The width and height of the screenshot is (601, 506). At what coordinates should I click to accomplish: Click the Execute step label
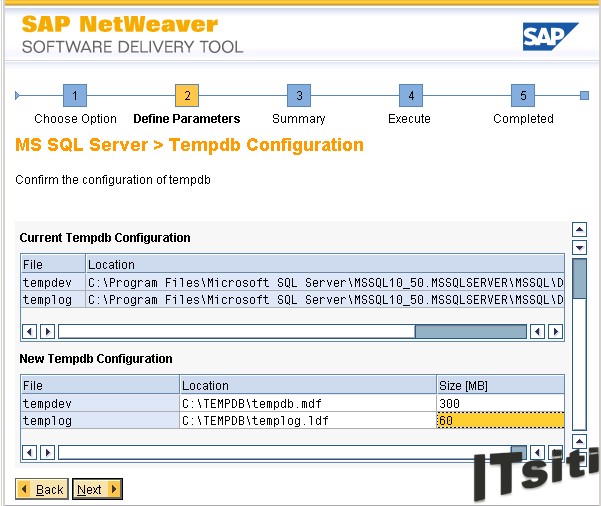[409, 119]
